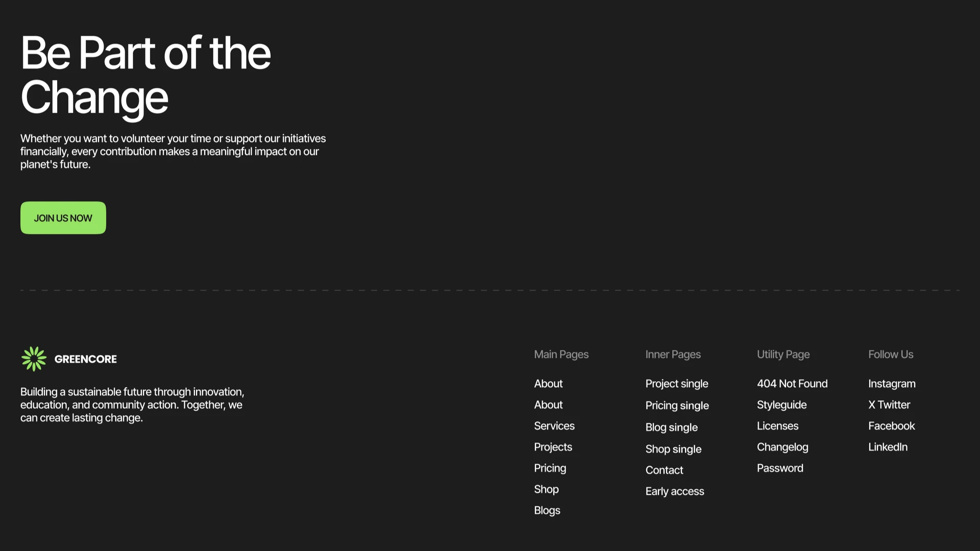Select the Project single link
This screenshot has width=980, height=551.
(677, 384)
